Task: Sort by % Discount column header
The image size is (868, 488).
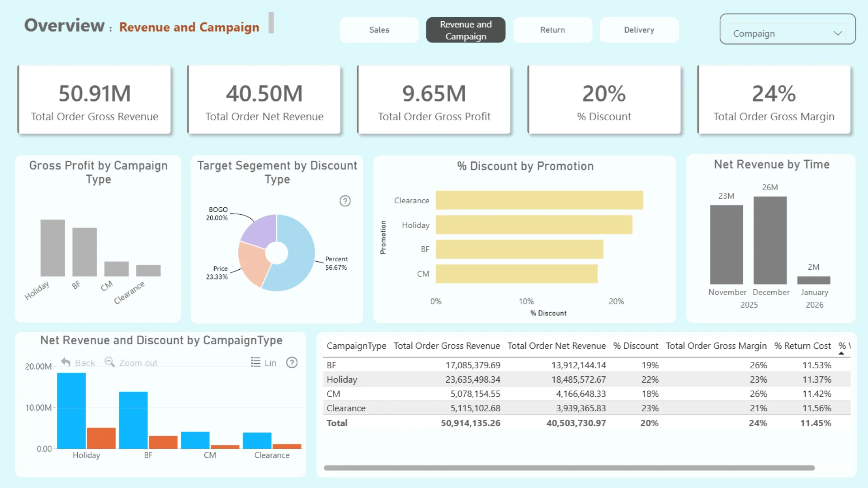Action: pyautogui.click(x=636, y=346)
